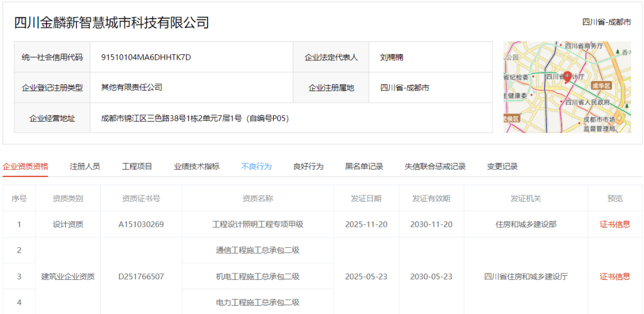Click certificate number D251766507

tap(141, 276)
